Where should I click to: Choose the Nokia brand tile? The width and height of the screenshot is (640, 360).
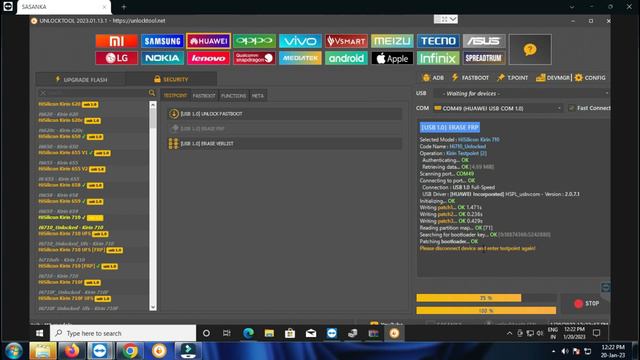click(162, 58)
